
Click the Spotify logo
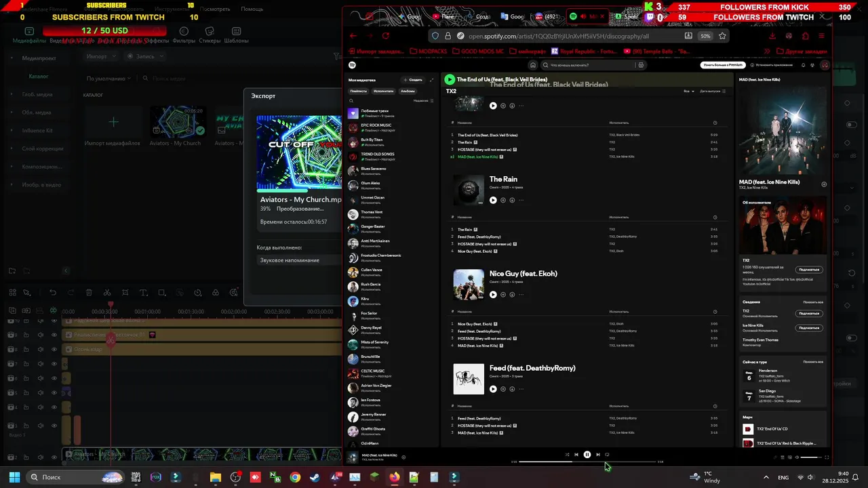coord(353,65)
